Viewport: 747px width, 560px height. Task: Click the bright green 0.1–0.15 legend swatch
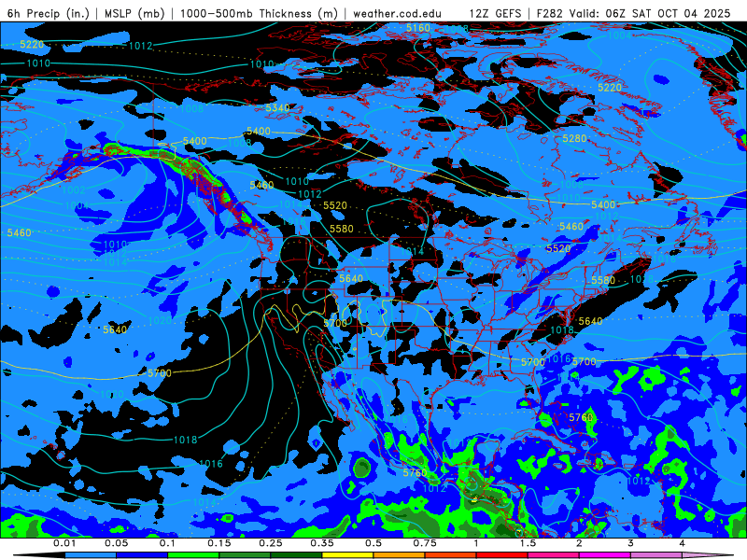pos(193,555)
